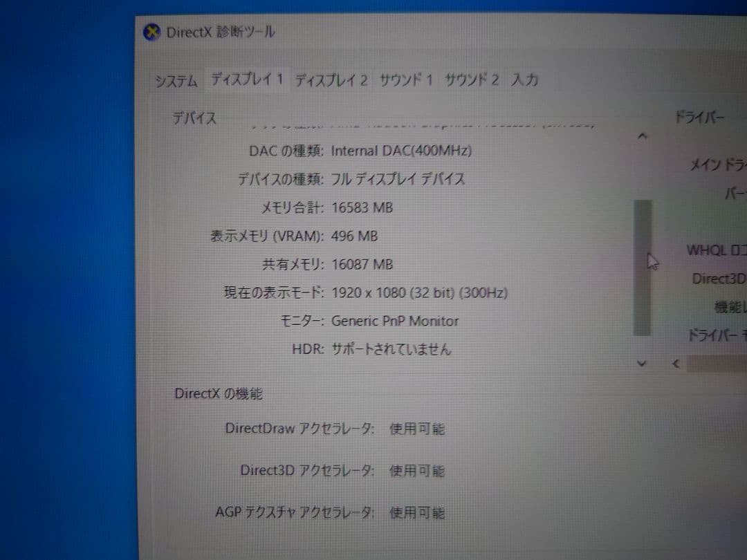Select the 16087 MB shared memory value
The width and height of the screenshot is (747, 560).
tap(362, 264)
